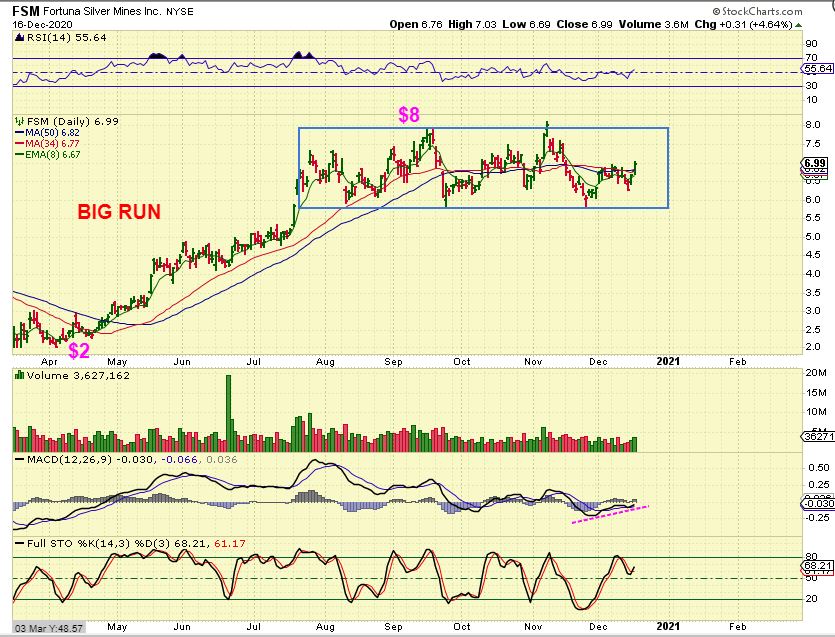Click the Close 6.99 value in the header
Image resolution: width=835 pixels, height=637 pixels.
click(x=584, y=24)
